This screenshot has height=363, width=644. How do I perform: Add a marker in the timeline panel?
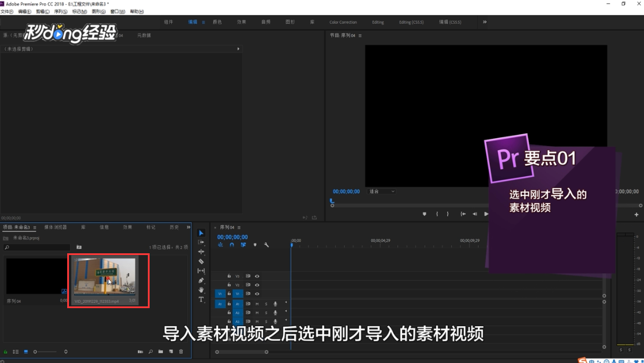[255, 245]
